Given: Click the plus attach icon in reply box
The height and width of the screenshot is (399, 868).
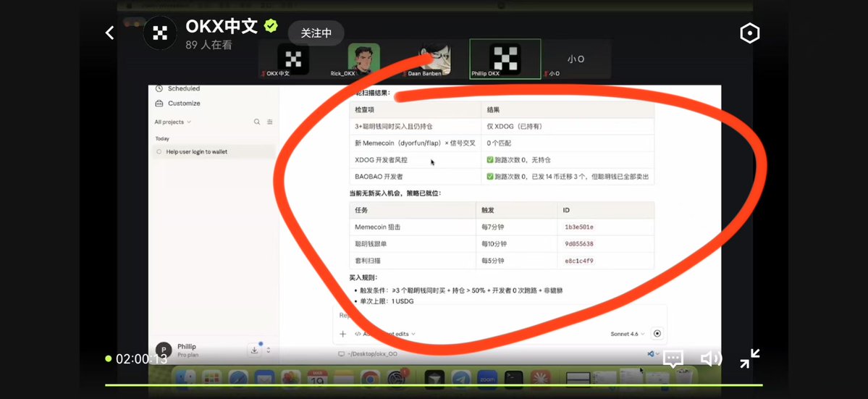Looking at the screenshot, I should (342, 334).
